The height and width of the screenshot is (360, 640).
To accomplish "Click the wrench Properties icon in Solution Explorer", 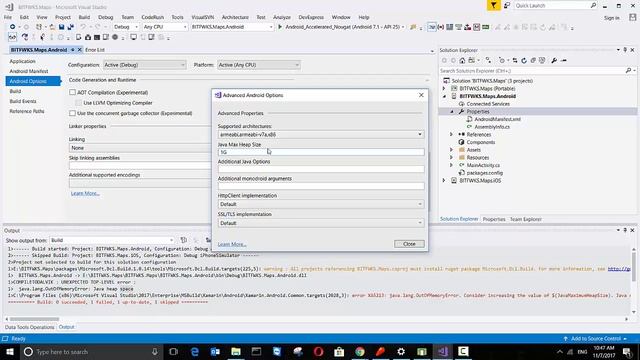I will pyautogui.click(x=554, y=60).
